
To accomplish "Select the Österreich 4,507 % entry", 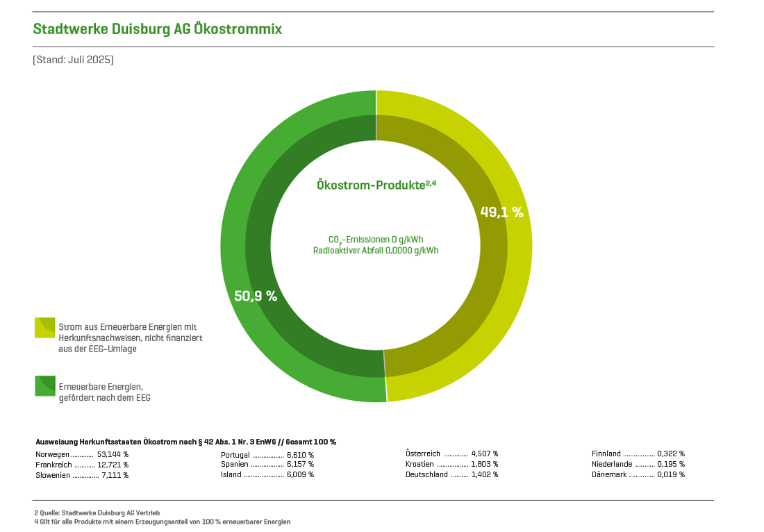I will (x=452, y=454).
